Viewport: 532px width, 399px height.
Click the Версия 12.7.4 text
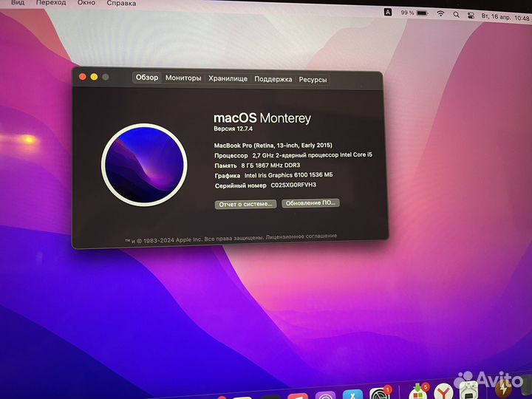tap(233, 129)
